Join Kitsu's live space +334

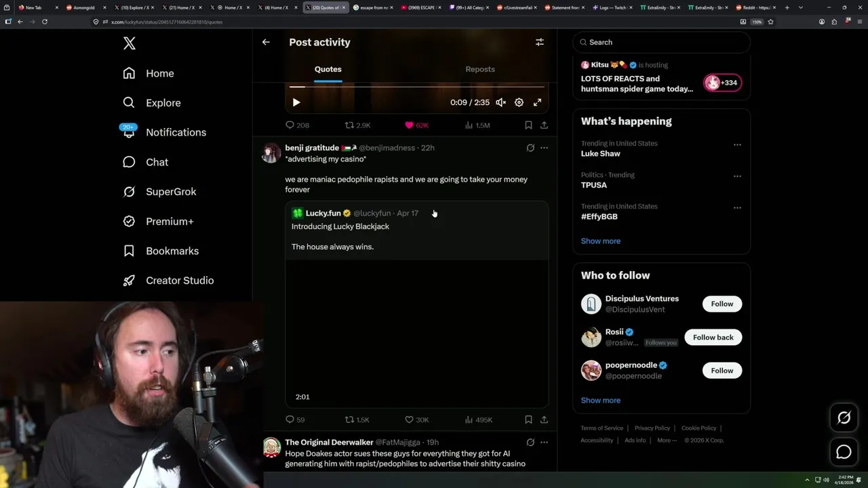pyautogui.click(x=723, y=83)
